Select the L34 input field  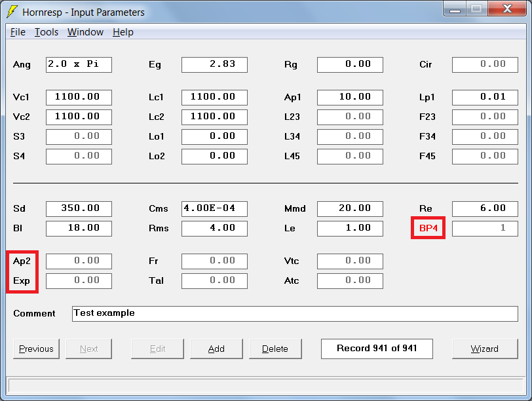click(x=350, y=137)
